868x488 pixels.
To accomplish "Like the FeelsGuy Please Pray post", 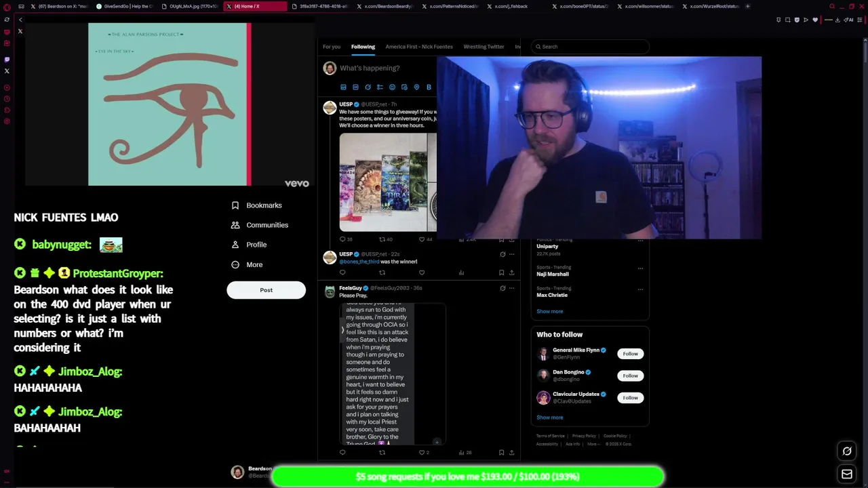I will pos(422,452).
